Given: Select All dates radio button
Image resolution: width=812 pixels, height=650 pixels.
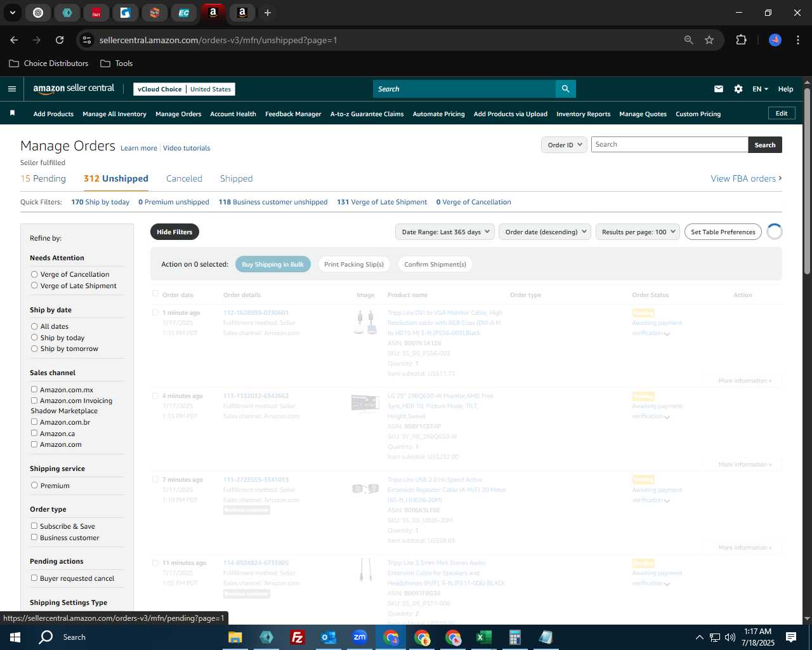Looking at the screenshot, I should (x=34, y=326).
